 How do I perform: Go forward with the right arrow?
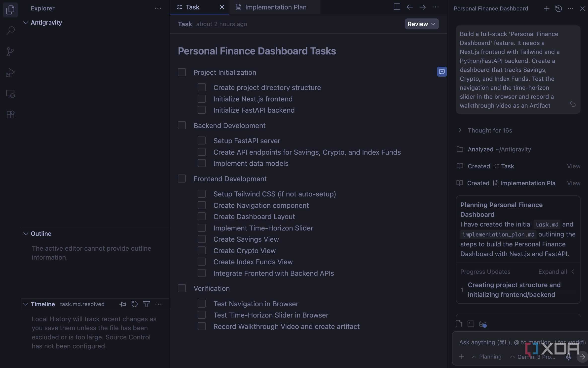coord(423,7)
